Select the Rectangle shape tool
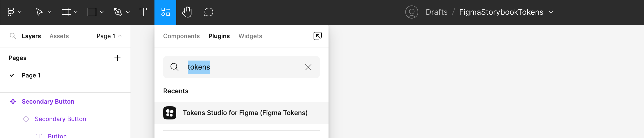The width and height of the screenshot is (644, 138). (92, 12)
